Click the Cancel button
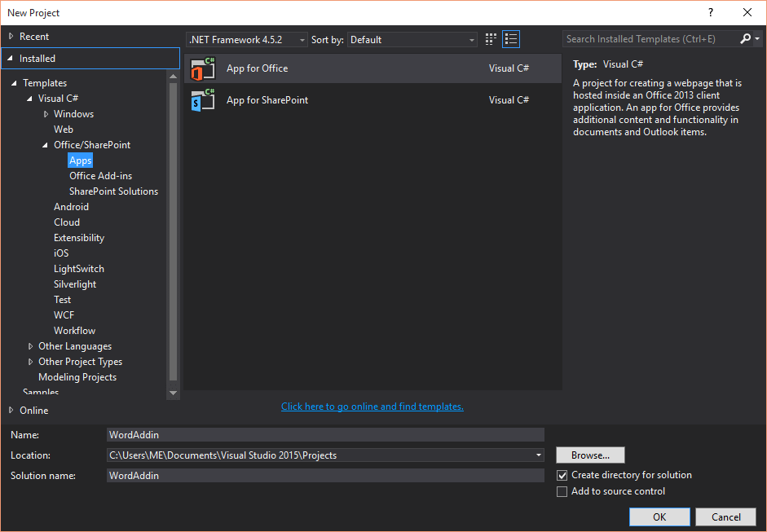This screenshot has height=532, width=767. [726, 517]
